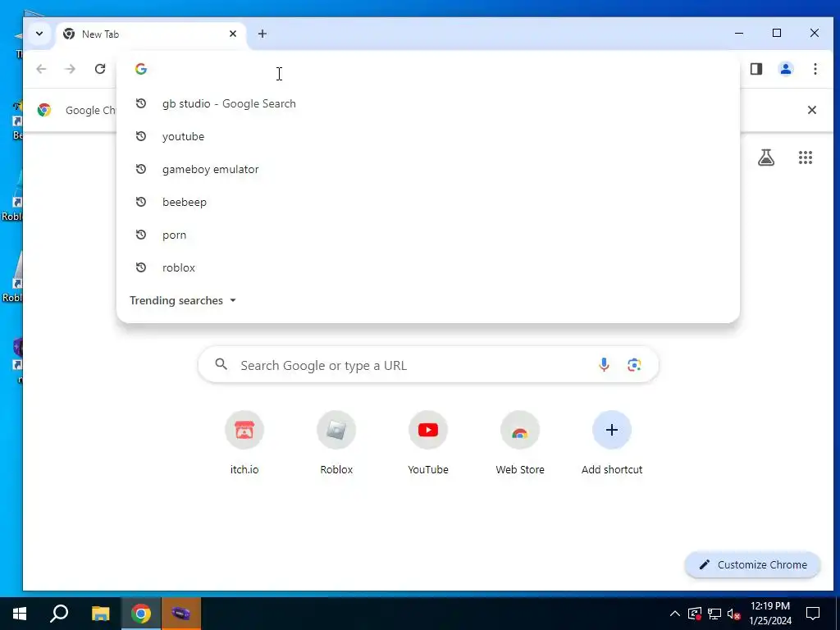Click Add shortcut button
Image resolution: width=840 pixels, height=630 pixels.
point(612,443)
